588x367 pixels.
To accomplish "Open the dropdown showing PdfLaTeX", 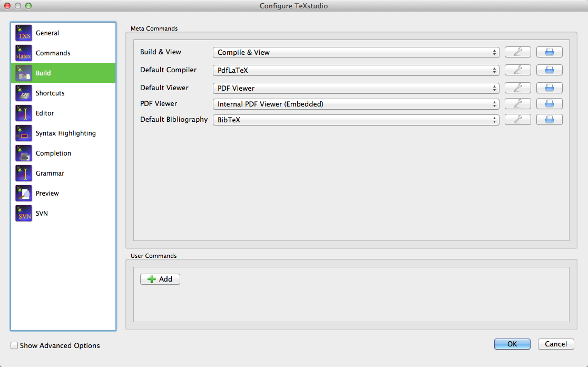I will tap(356, 70).
